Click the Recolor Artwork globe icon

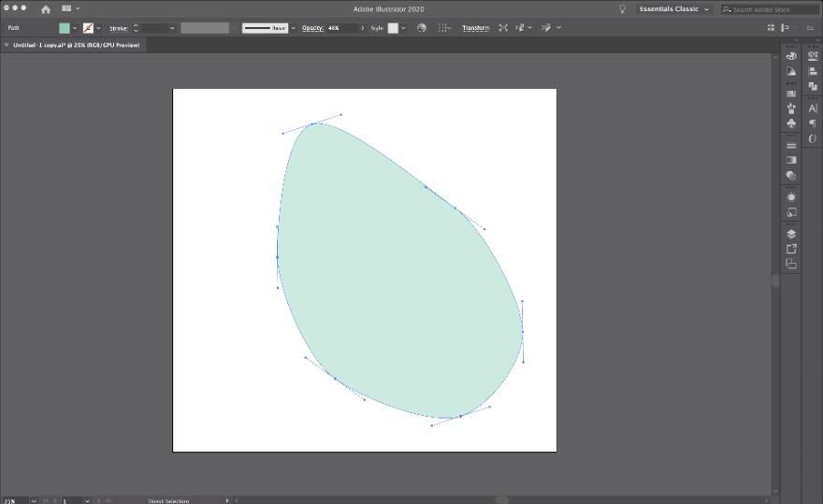tap(421, 28)
